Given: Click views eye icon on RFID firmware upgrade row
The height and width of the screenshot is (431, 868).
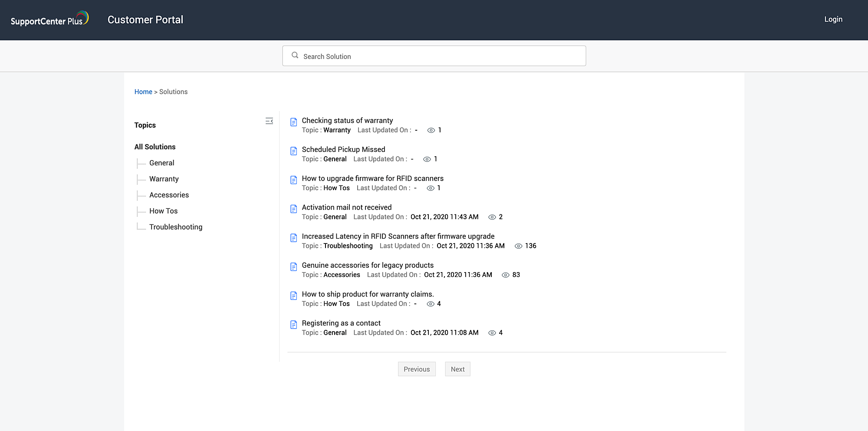Looking at the screenshot, I should [431, 188].
